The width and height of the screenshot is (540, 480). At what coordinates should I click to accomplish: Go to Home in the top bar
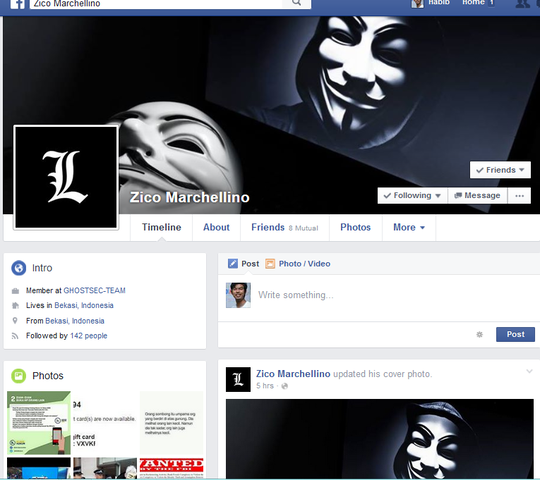pos(473,3)
